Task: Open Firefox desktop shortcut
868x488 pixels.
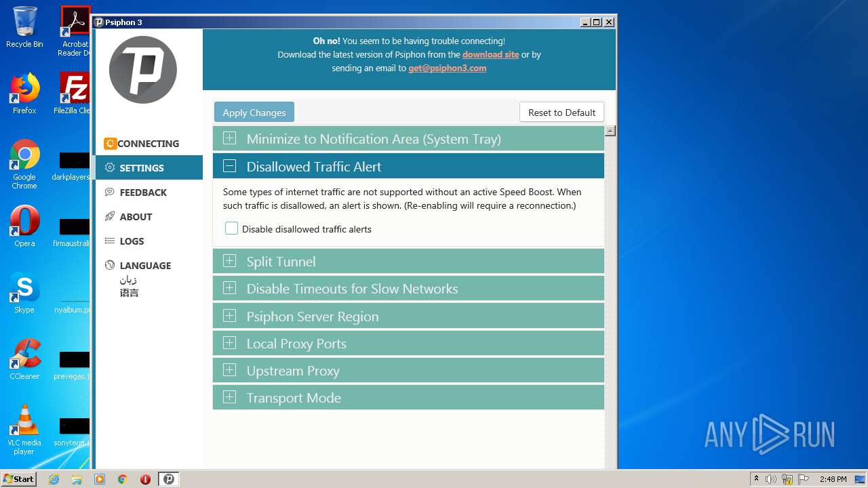Action: 24,94
